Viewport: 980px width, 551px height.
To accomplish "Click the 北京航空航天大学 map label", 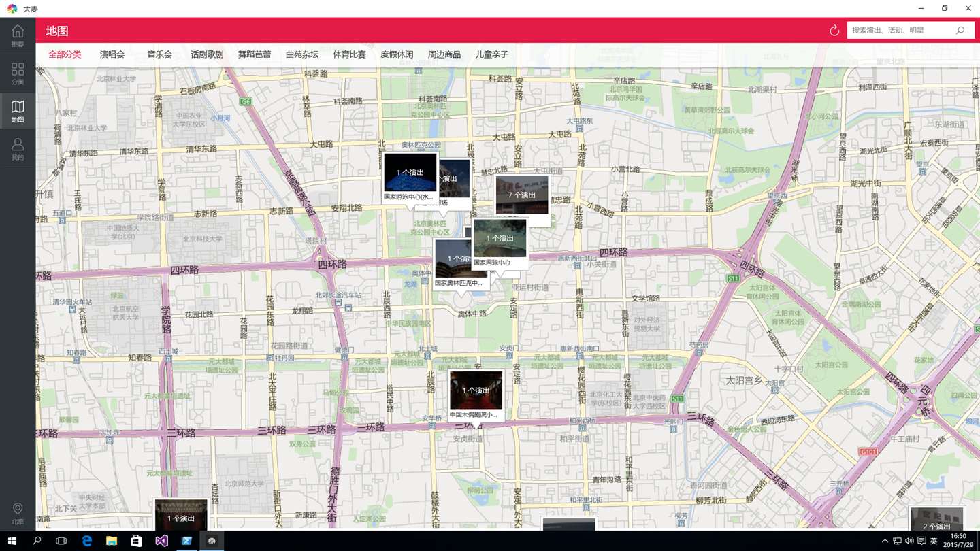I will point(126,313).
